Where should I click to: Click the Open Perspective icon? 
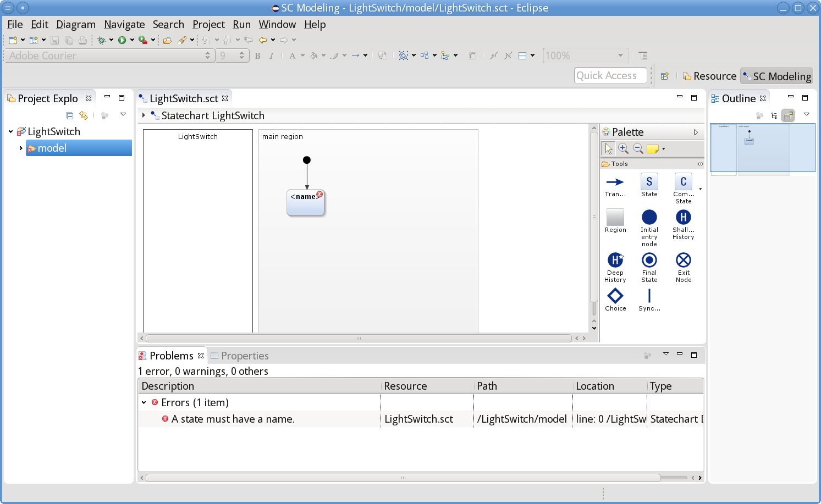pyautogui.click(x=664, y=76)
